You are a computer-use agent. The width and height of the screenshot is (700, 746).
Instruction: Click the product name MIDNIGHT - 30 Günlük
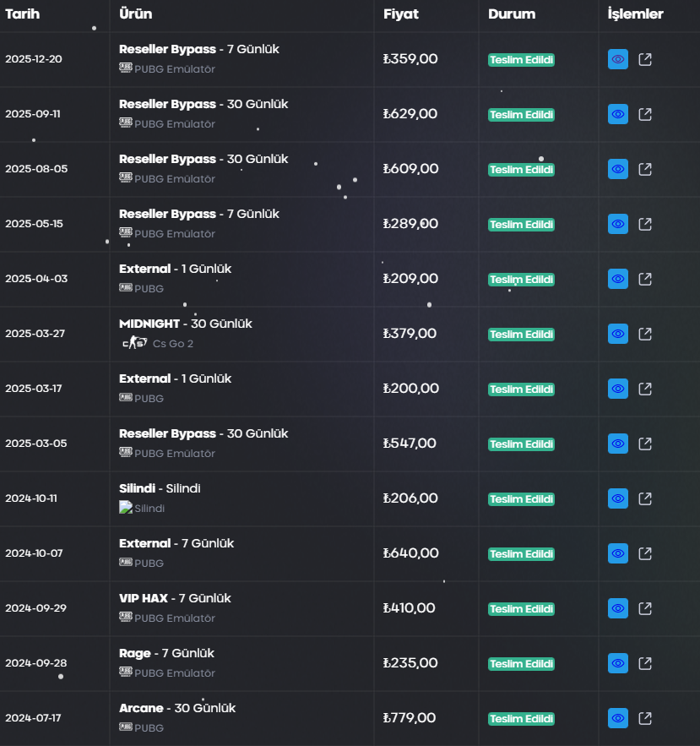tap(186, 324)
